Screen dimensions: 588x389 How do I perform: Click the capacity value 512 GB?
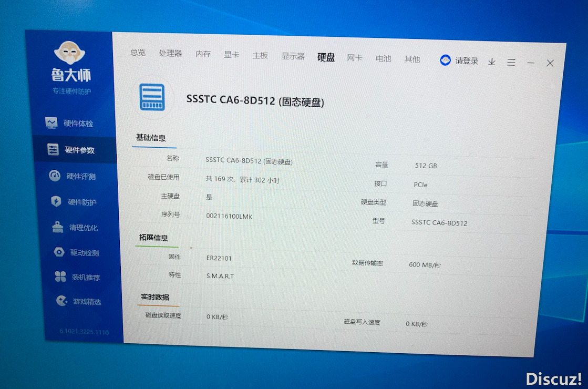pyautogui.click(x=426, y=166)
